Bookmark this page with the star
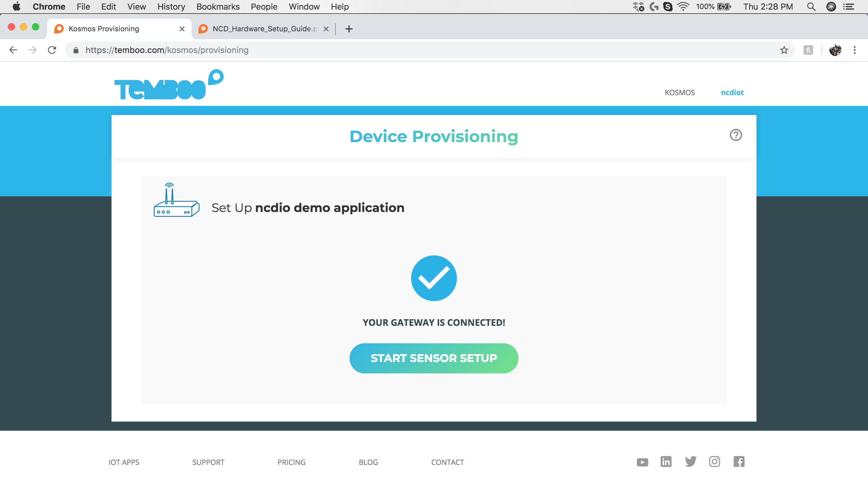Viewport: 868px width, 477px height. click(784, 50)
